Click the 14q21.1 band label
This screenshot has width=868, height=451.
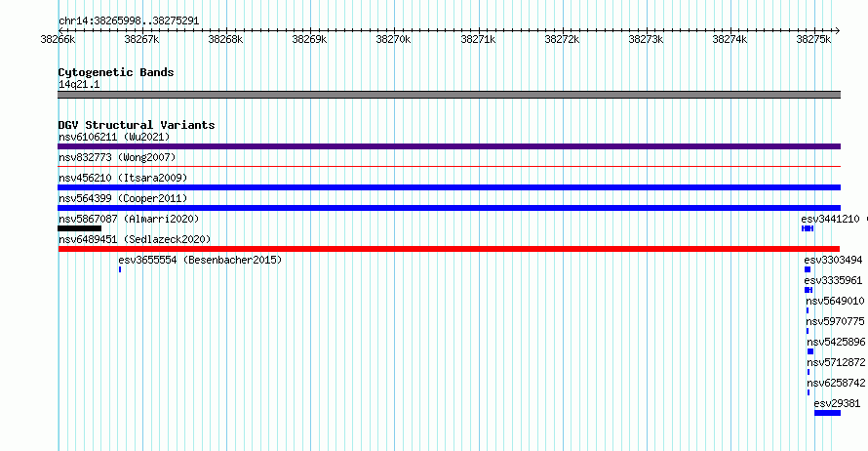coord(79,85)
